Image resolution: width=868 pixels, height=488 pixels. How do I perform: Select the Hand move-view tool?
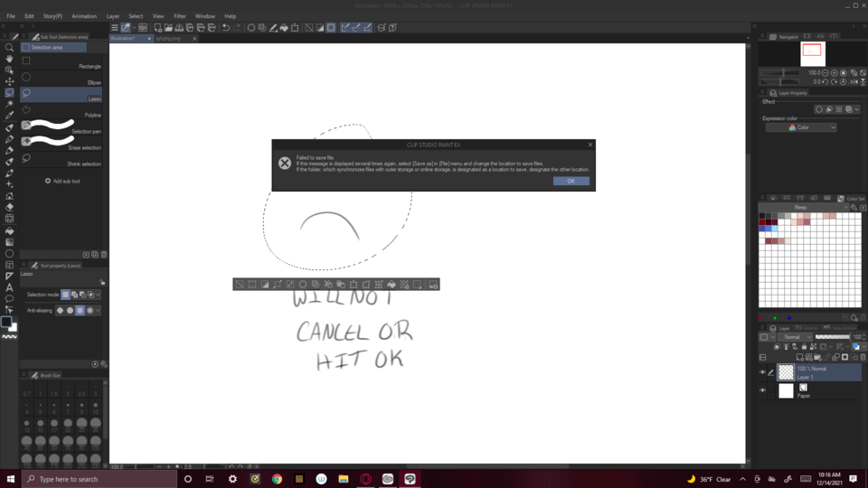click(9, 59)
